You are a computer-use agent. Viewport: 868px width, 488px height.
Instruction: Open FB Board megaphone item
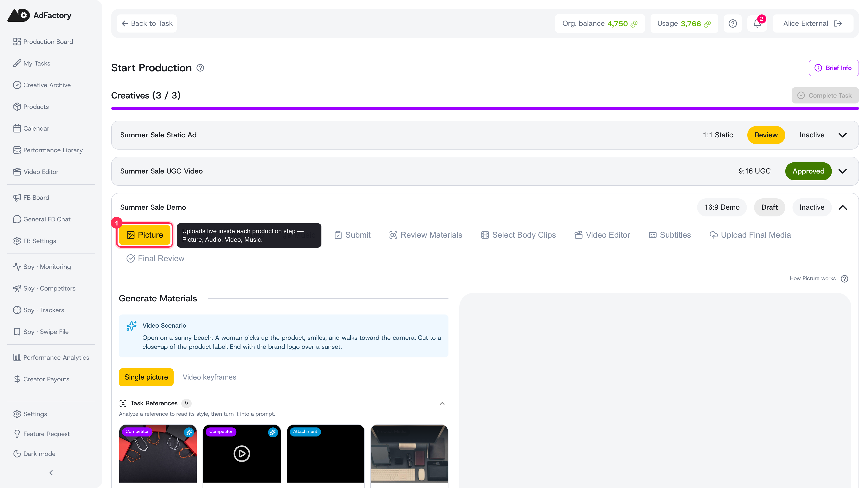tap(31, 197)
